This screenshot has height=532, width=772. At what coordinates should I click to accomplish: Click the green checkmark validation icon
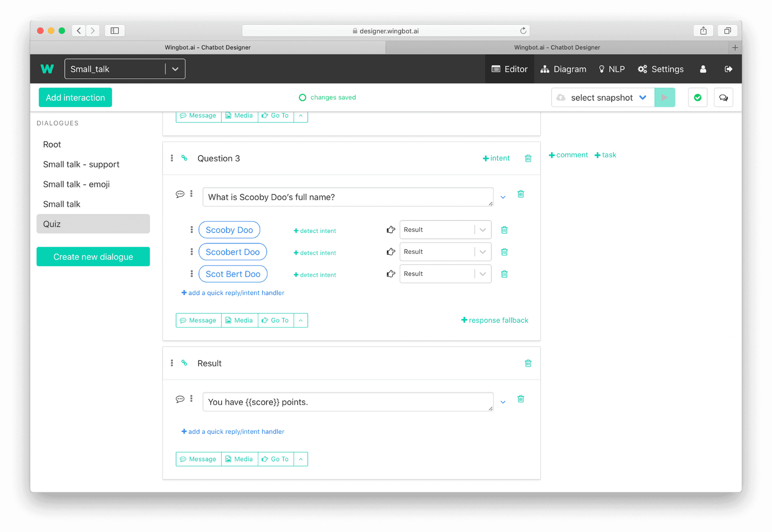698,97
